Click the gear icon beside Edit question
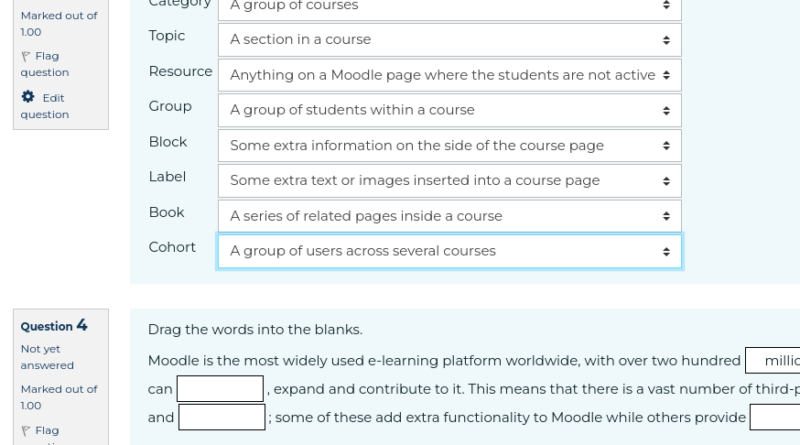This screenshot has height=445, width=800. (x=28, y=96)
